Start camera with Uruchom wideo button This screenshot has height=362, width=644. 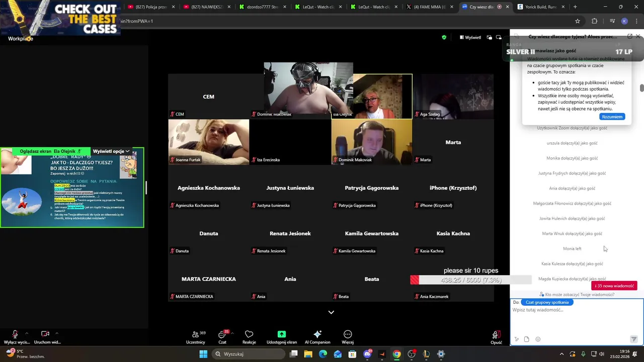click(x=47, y=337)
